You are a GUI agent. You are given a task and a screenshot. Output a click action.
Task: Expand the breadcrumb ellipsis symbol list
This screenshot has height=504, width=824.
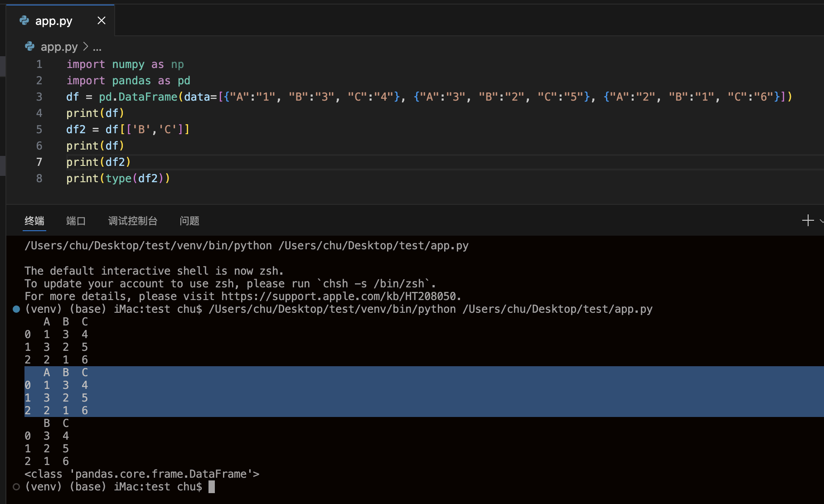(x=97, y=47)
